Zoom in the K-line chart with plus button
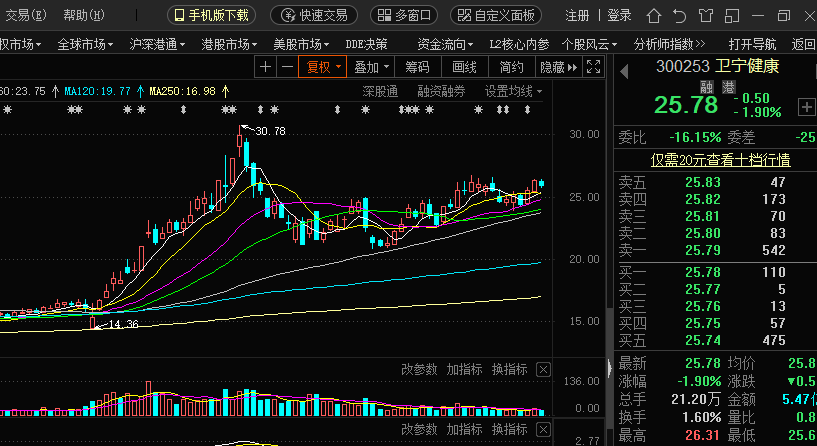This screenshot has width=817, height=446. click(x=266, y=67)
